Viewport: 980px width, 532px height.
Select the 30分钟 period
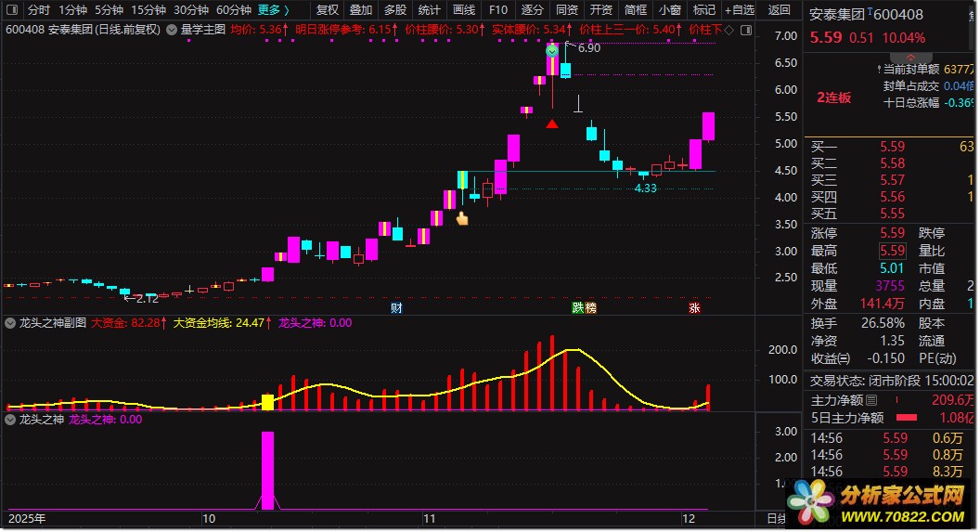(191, 10)
